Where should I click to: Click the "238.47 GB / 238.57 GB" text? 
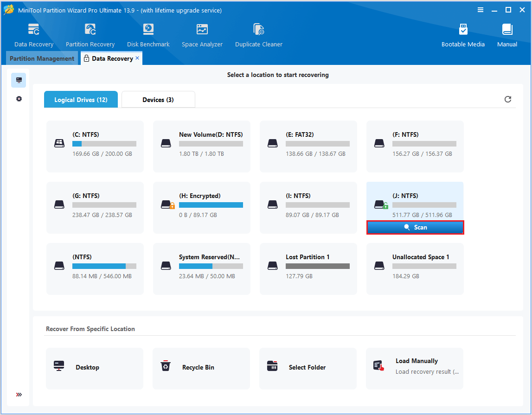click(102, 215)
